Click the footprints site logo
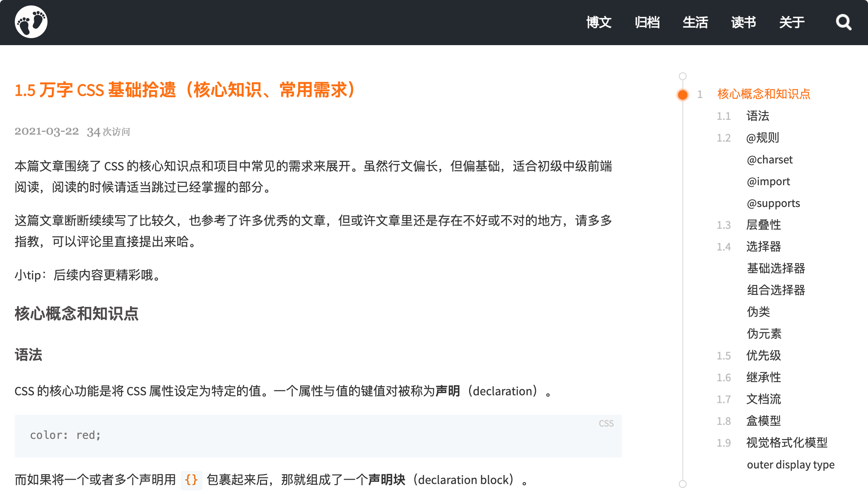 click(x=31, y=22)
